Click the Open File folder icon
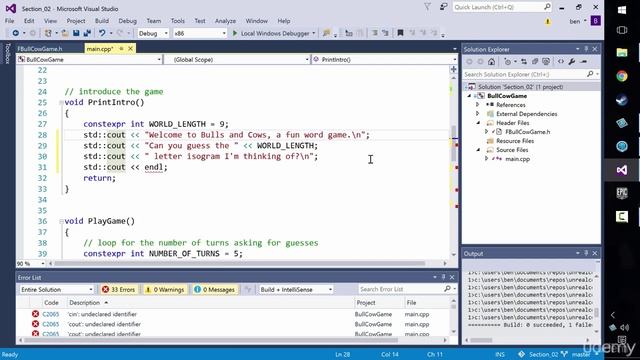 click(65, 33)
